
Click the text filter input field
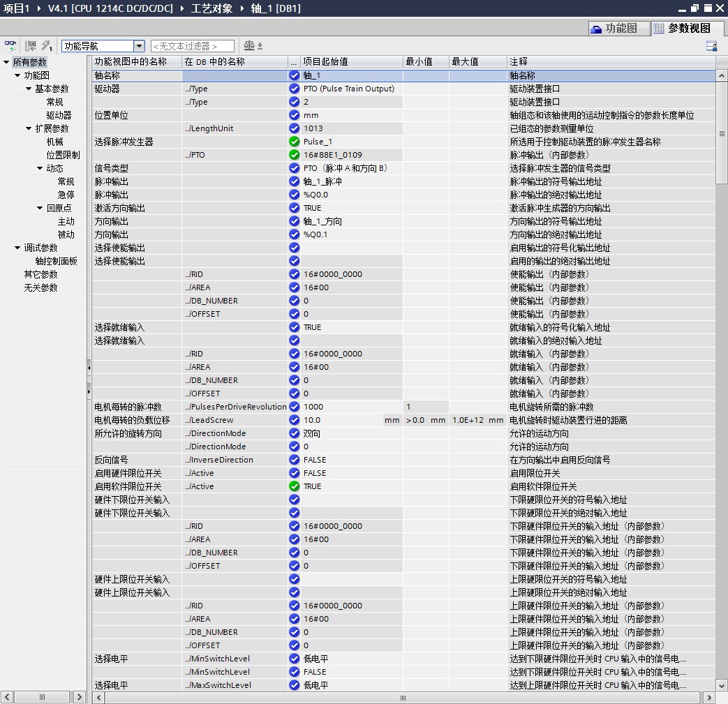coord(192,46)
